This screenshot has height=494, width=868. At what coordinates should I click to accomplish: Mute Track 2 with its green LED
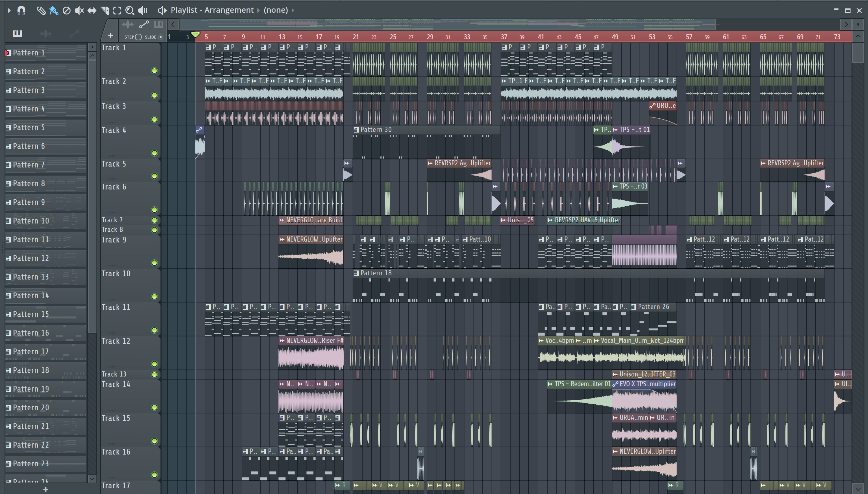coord(154,95)
